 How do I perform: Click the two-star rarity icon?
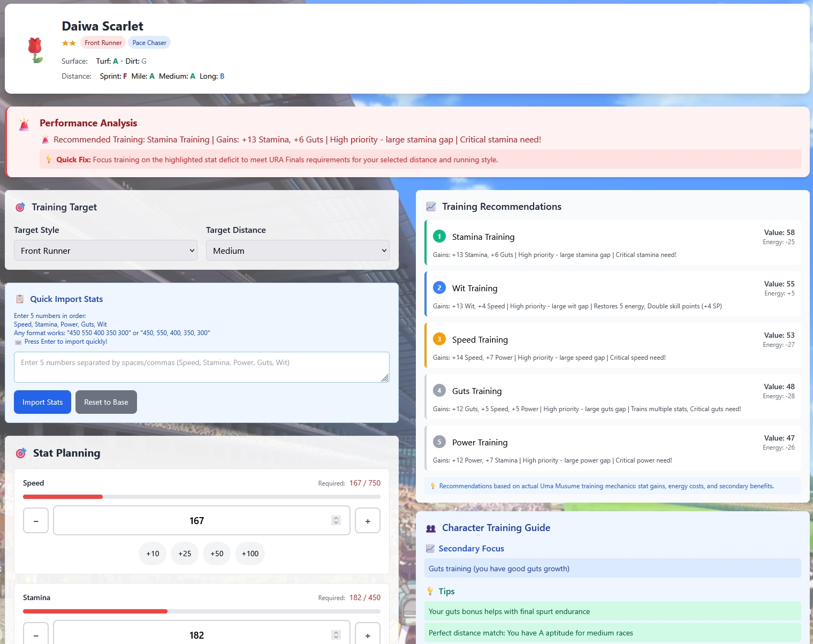tap(69, 43)
